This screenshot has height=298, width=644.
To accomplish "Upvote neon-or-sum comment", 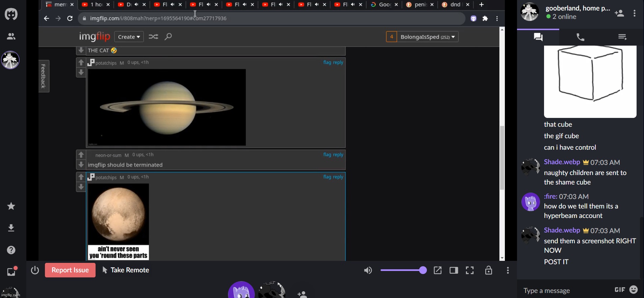I will (81, 155).
